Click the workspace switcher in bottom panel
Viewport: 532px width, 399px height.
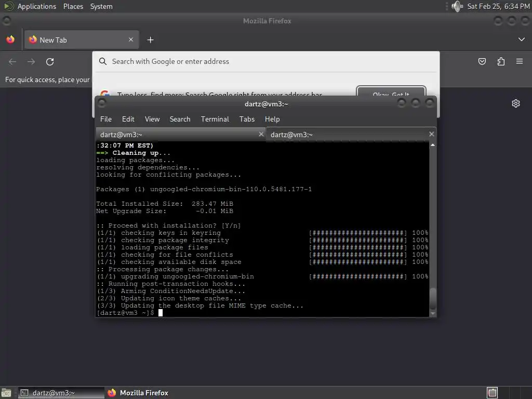493,393
